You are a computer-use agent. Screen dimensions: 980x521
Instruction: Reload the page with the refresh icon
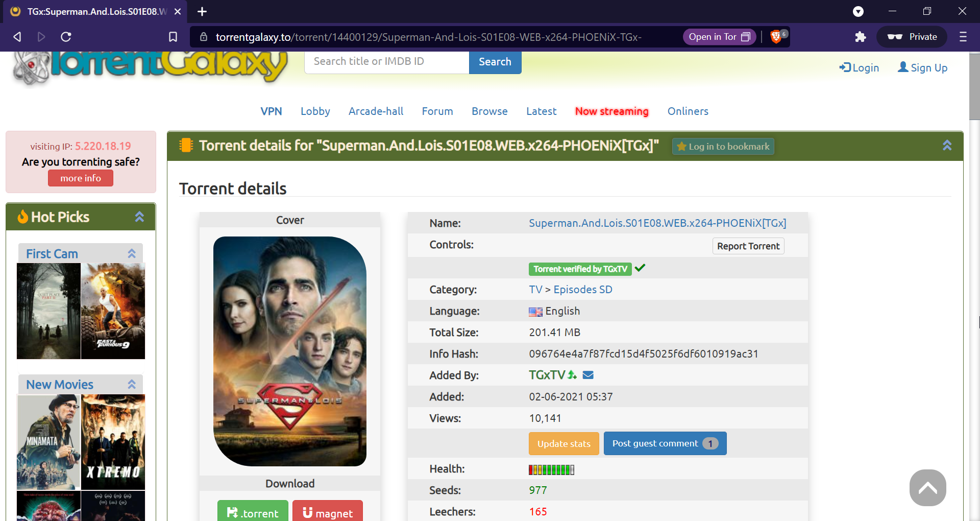point(66,37)
